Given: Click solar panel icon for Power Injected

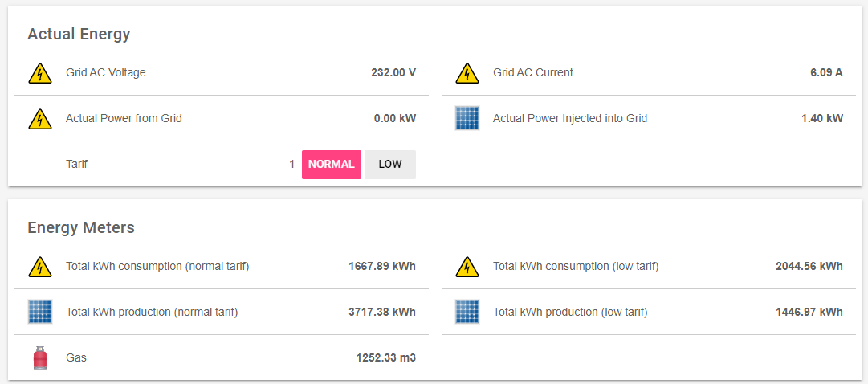Looking at the screenshot, I should point(467,119).
